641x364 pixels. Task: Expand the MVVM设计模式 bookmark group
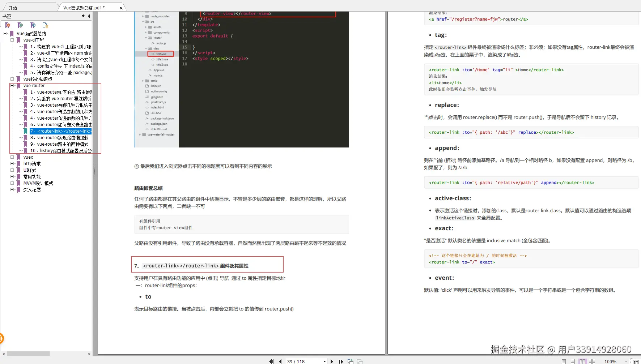(x=12, y=183)
